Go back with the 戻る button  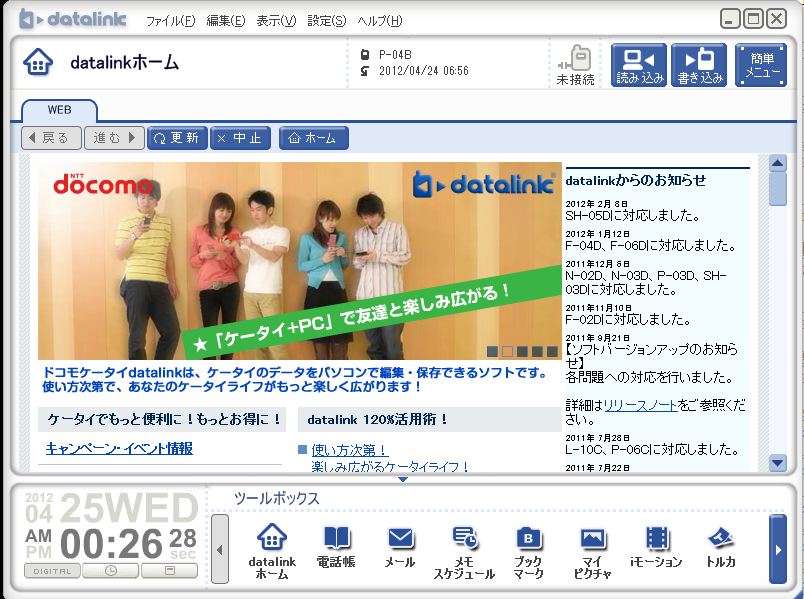[x=51, y=138]
